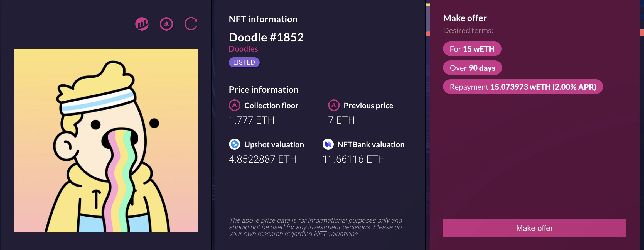644x250 pixels.
Task: Click the Upshot valuation label
Action: point(274,144)
